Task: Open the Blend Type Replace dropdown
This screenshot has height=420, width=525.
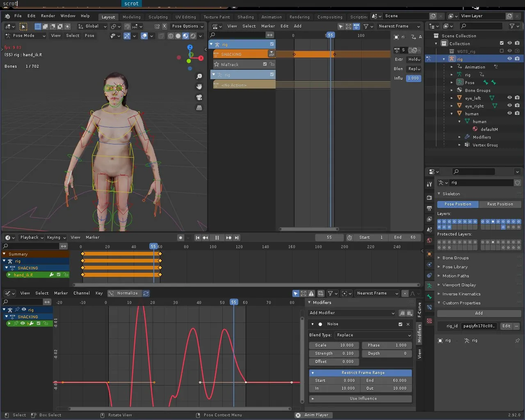Action: (373, 335)
